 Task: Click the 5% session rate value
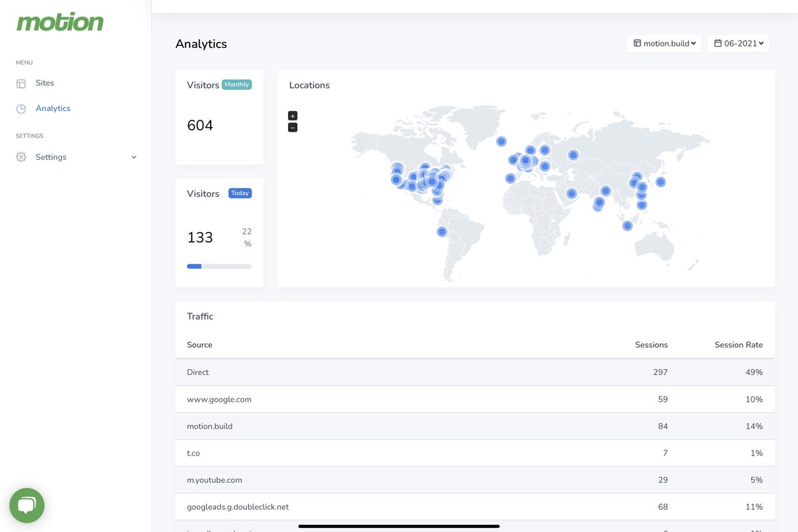[757, 480]
